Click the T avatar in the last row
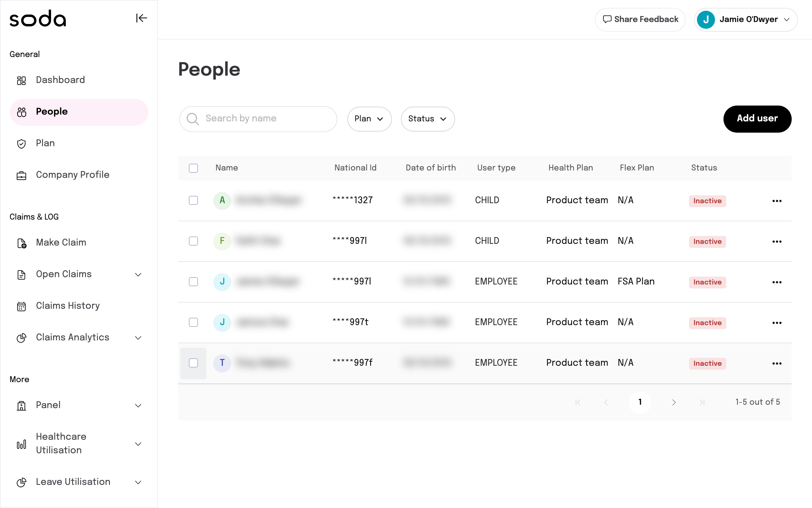This screenshot has height=508, width=812. (222, 363)
